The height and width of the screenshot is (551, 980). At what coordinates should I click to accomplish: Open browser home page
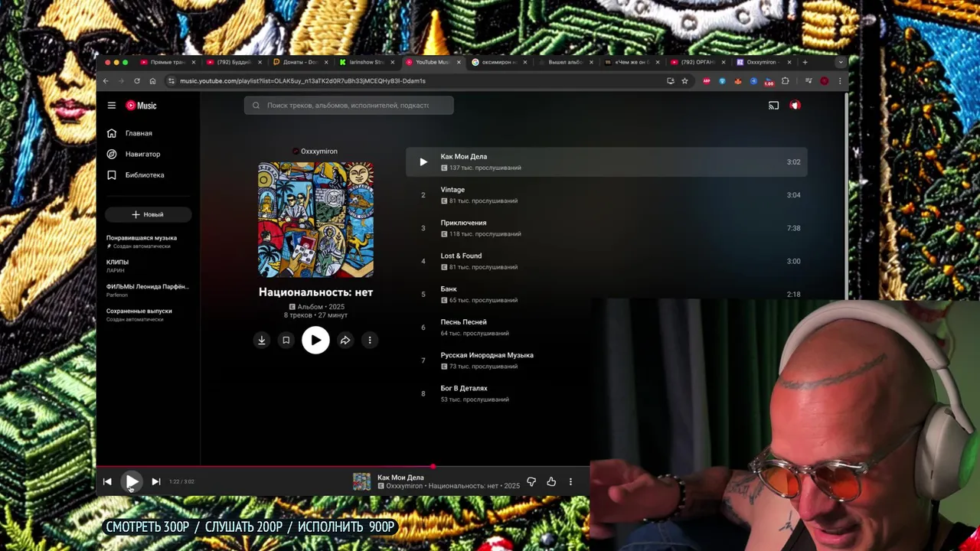[x=152, y=81]
